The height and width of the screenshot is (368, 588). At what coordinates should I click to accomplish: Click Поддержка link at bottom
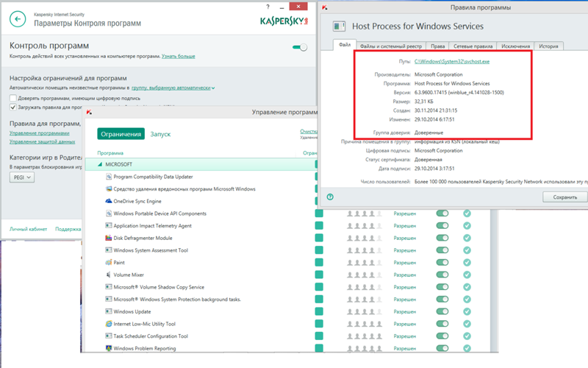pos(68,229)
